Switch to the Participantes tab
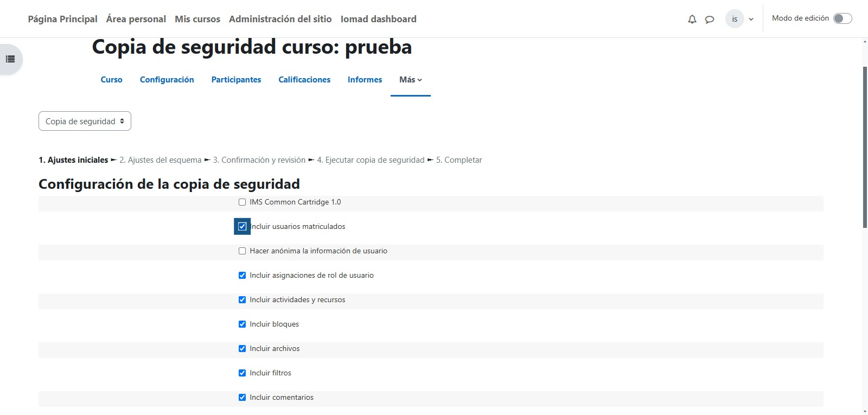 236,80
